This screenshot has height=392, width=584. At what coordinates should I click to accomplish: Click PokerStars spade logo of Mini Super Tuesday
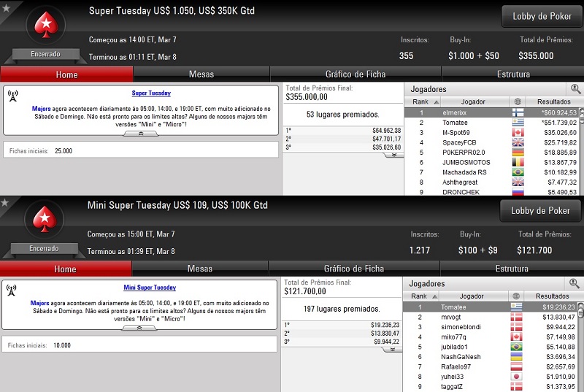tap(45, 219)
